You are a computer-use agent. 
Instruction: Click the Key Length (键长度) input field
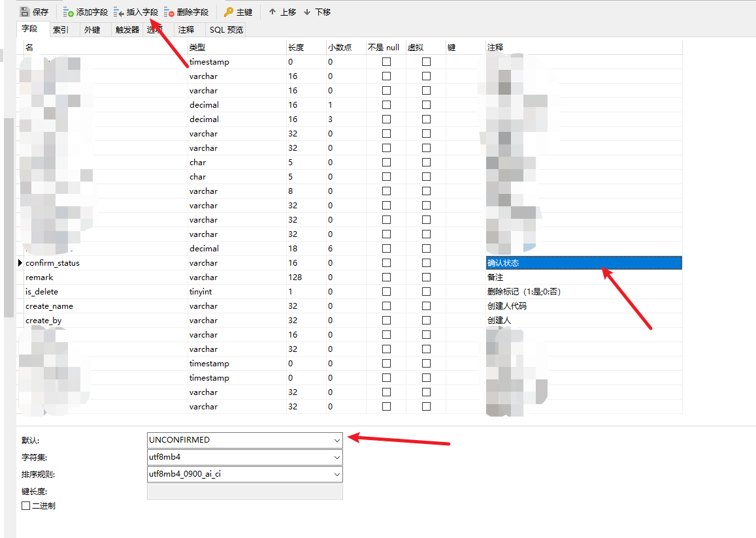[245, 492]
